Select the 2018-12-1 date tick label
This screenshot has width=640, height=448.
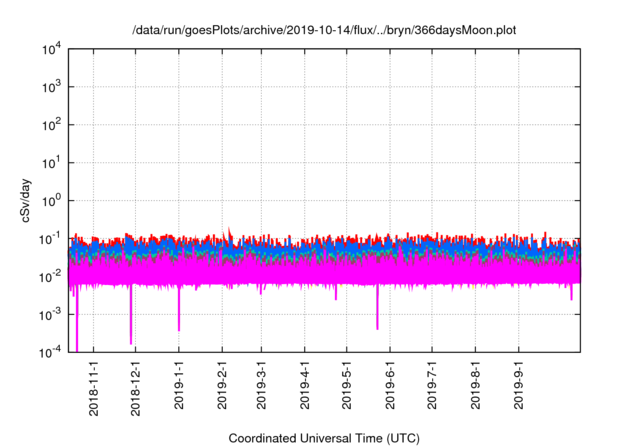[x=136, y=389]
